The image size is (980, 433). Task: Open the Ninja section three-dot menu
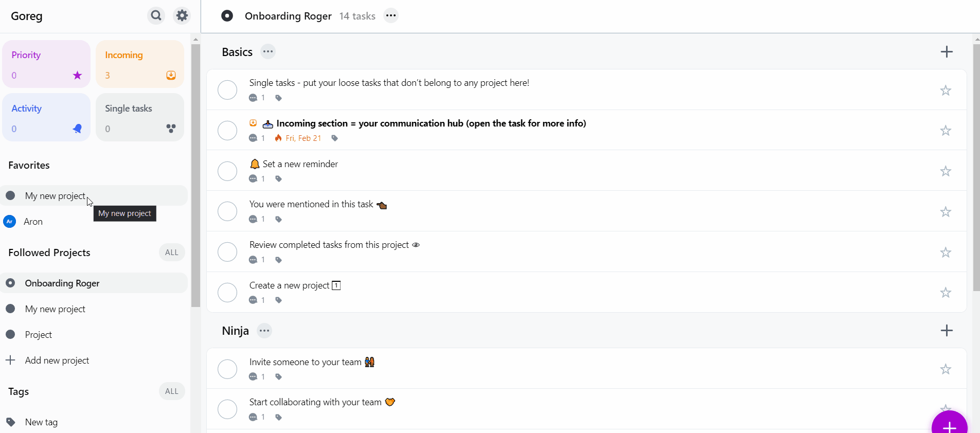[x=264, y=331]
